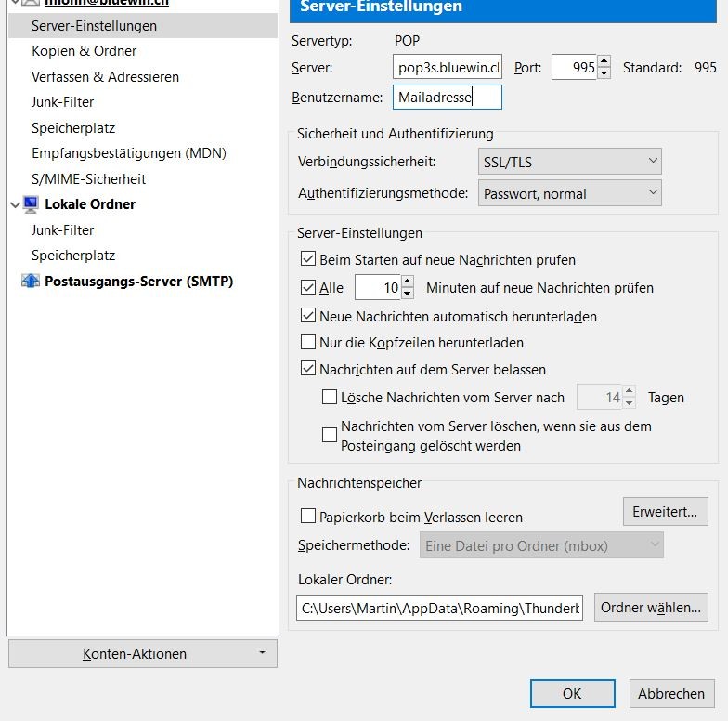Click the 'Erweitert...' button
Image resolution: width=728 pixels, height=721 pixels.
click(x=665, y=511)
